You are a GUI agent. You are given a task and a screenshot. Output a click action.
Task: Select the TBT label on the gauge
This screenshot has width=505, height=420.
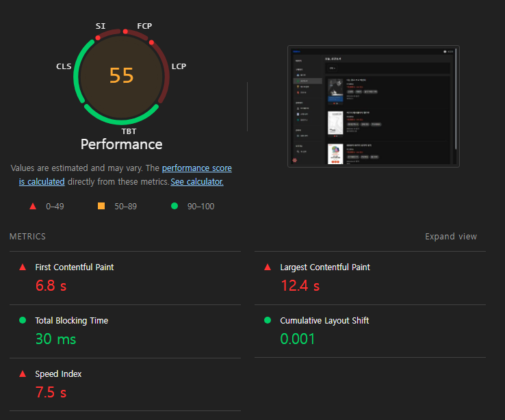pos(129,131)
